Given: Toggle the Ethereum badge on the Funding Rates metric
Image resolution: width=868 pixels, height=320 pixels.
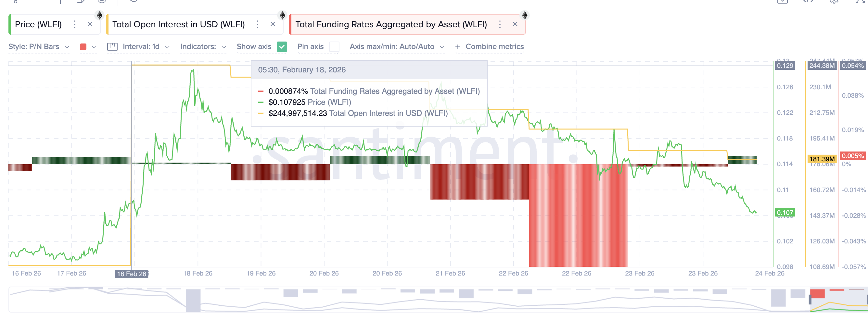Looking at the screenshot, I should point(525,15).
